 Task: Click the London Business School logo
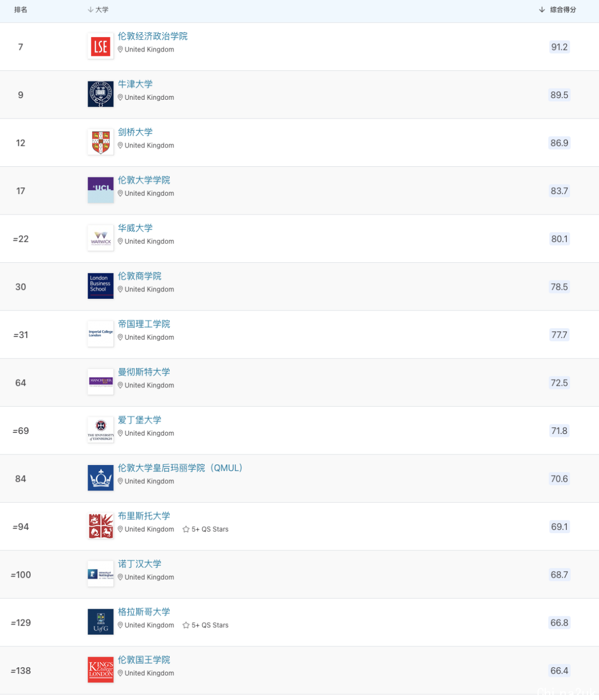click(100, 286)
